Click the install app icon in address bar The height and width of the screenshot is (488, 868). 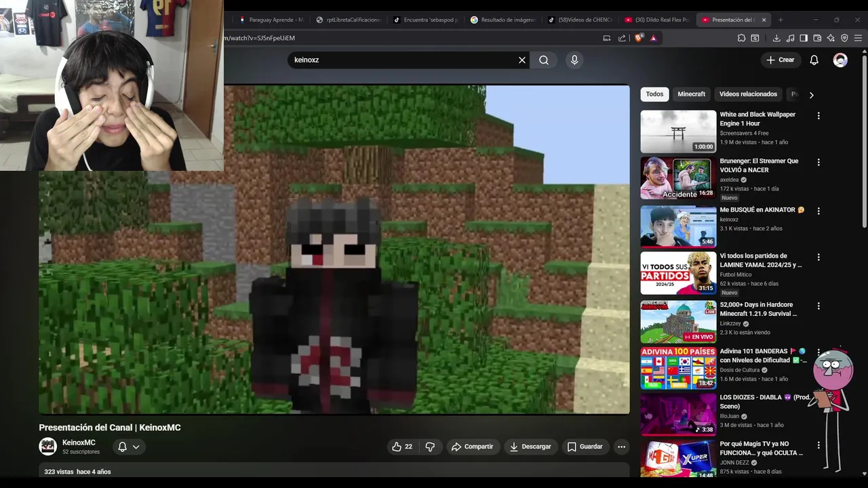click(607, 38)
